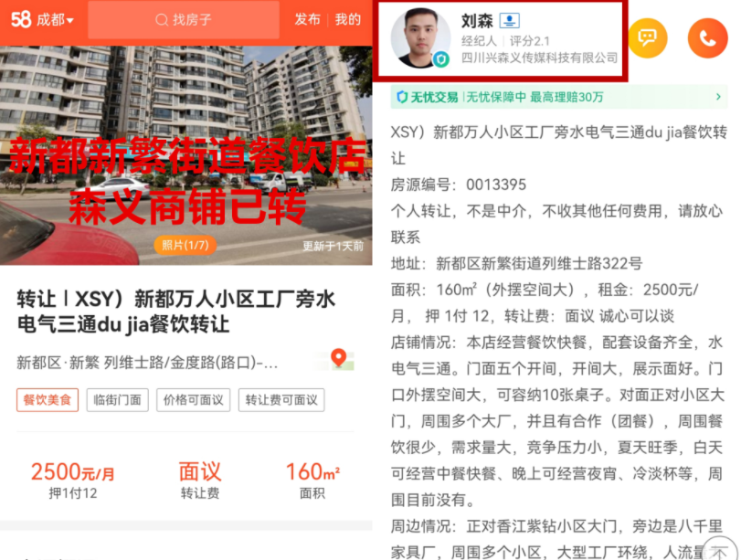Open the 发布 menu item

308,19
